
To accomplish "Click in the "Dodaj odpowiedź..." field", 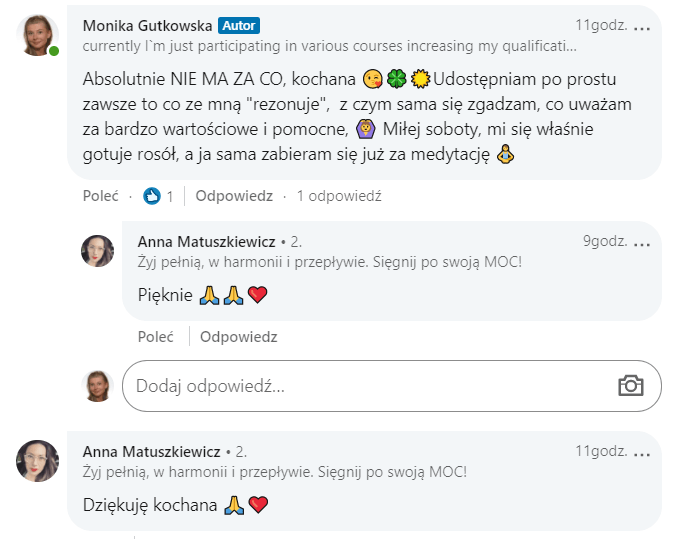I will pos(360,386).
